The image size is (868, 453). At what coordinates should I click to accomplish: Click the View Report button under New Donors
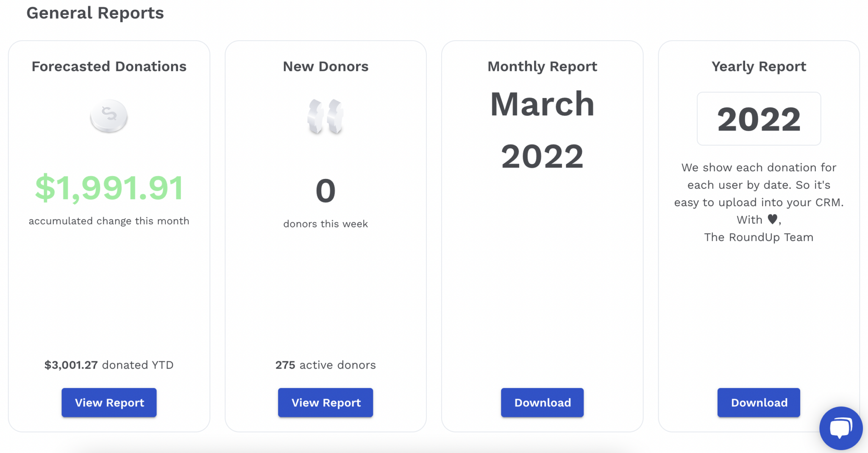pos(325,403)
